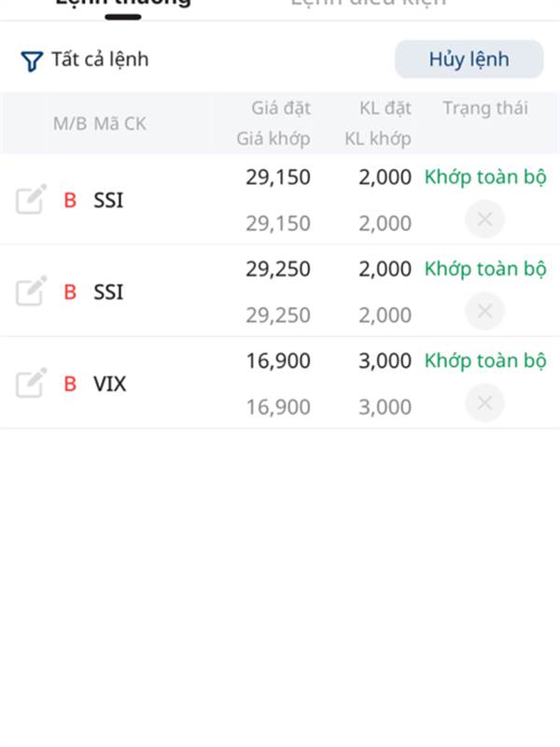Click the filter funnel icon

(x=32, y=62)
